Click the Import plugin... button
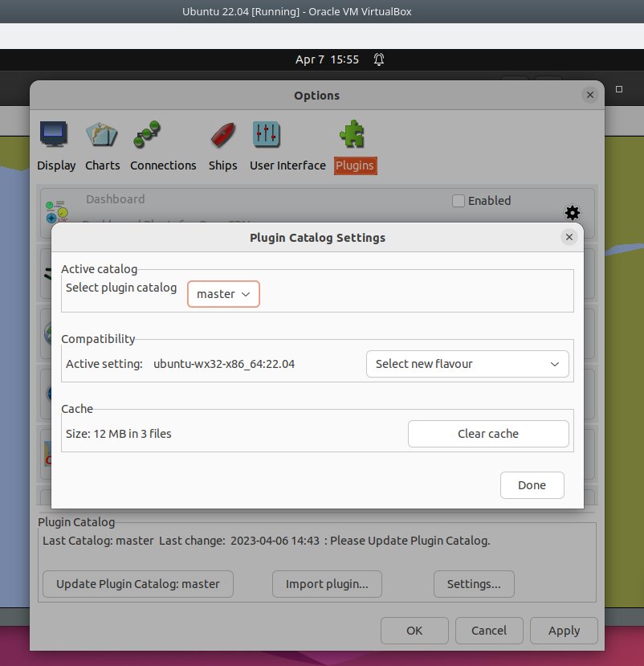Viewport: 644px width, 666px height. 327,584
